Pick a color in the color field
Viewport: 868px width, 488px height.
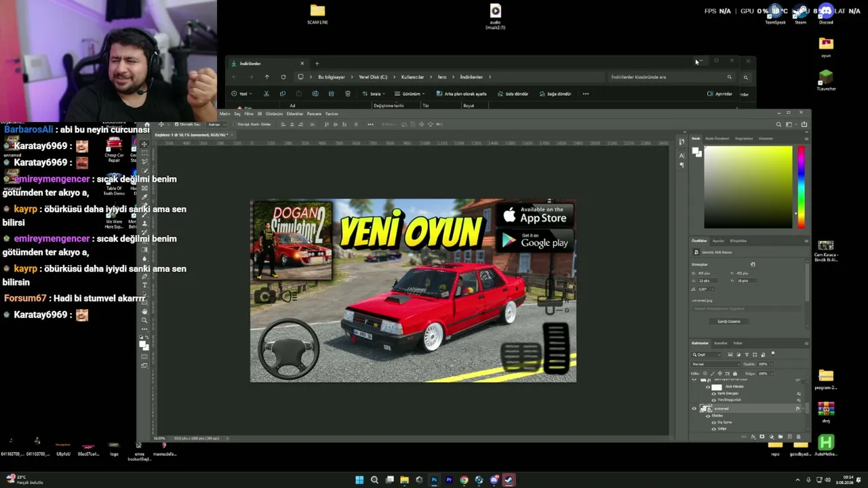[x=747, y=187]
